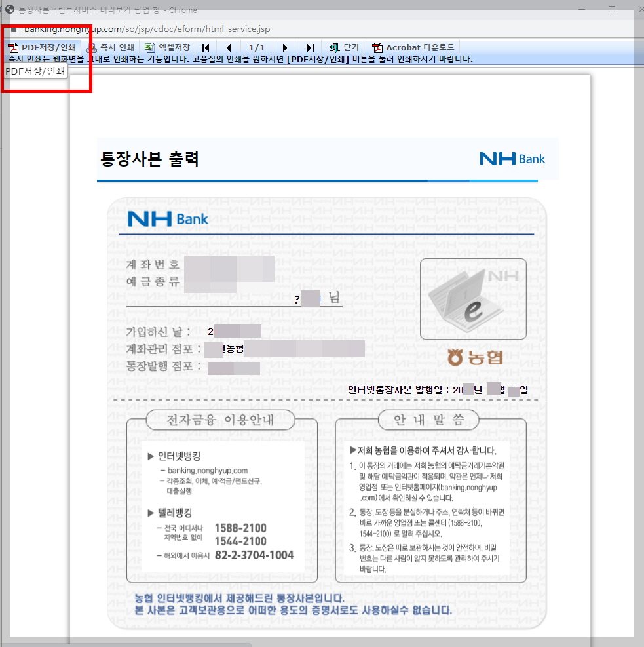Click the 즉시 인쇄 printer button
Screen dimensions: 644x647
111,47
